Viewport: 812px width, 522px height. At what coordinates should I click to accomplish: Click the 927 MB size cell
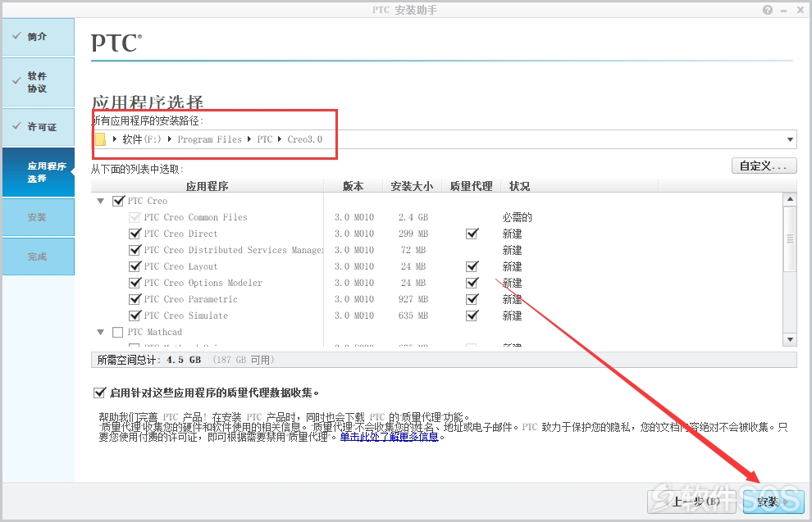pos(413,299)
